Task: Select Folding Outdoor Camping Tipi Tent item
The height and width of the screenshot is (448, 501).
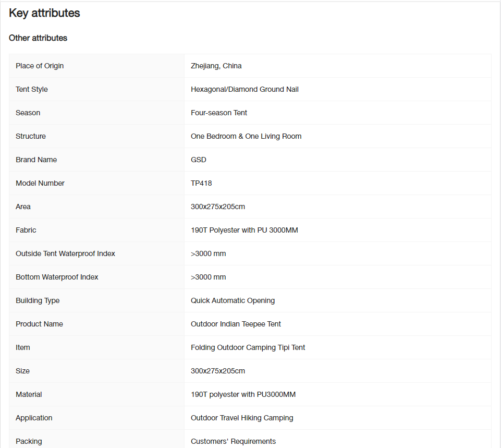Action: [248, 348]
